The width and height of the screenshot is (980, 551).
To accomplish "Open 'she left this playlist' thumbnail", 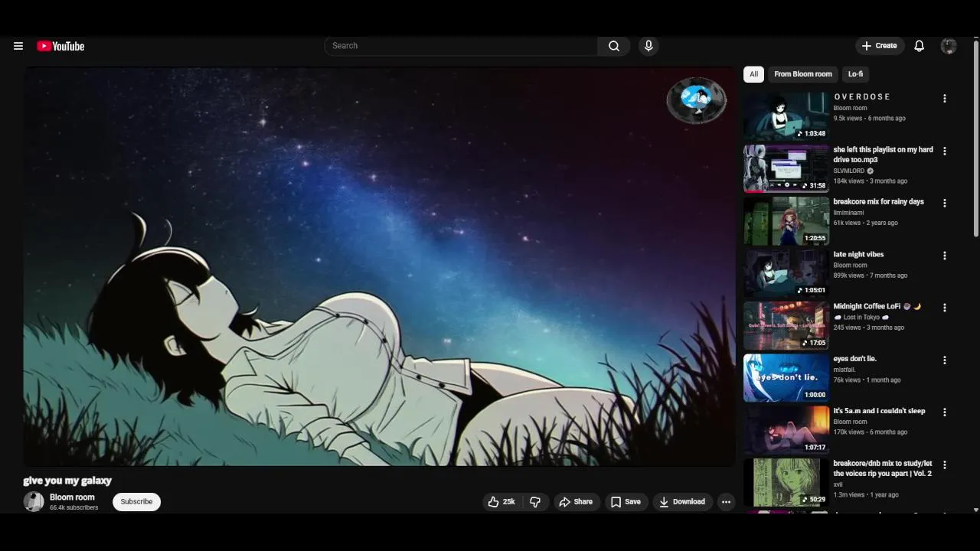I will (x=786, y=168).
